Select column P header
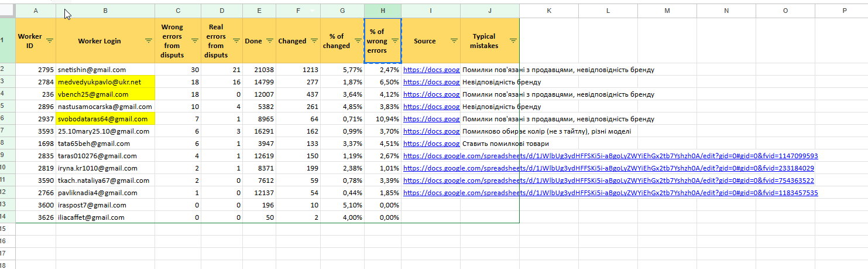This screenshot has height=269, width=868. pyautogui.click(x=845, y=11)
